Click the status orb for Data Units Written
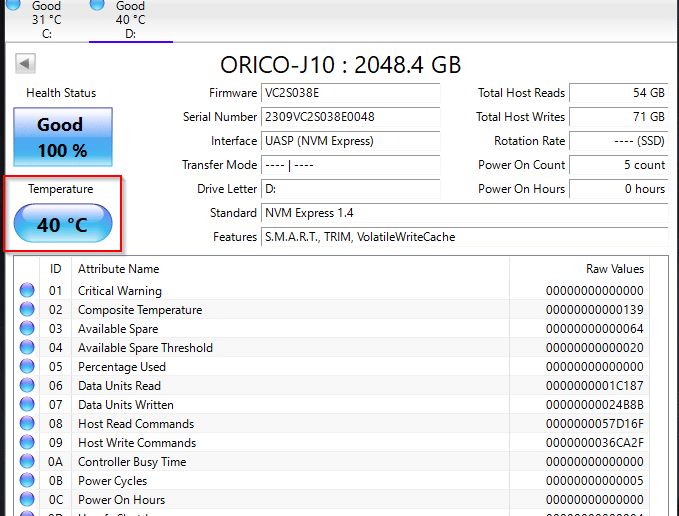The image size is (679, 516). 27,404
